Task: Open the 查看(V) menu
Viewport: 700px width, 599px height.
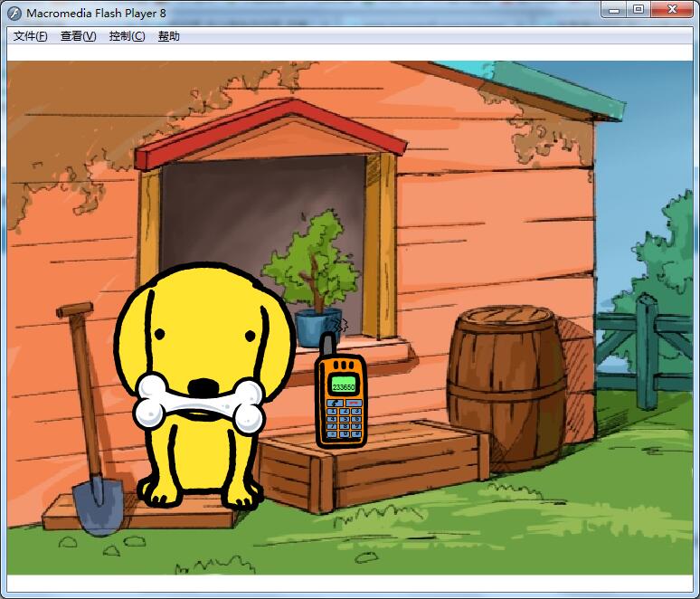Action: (78, 36)
